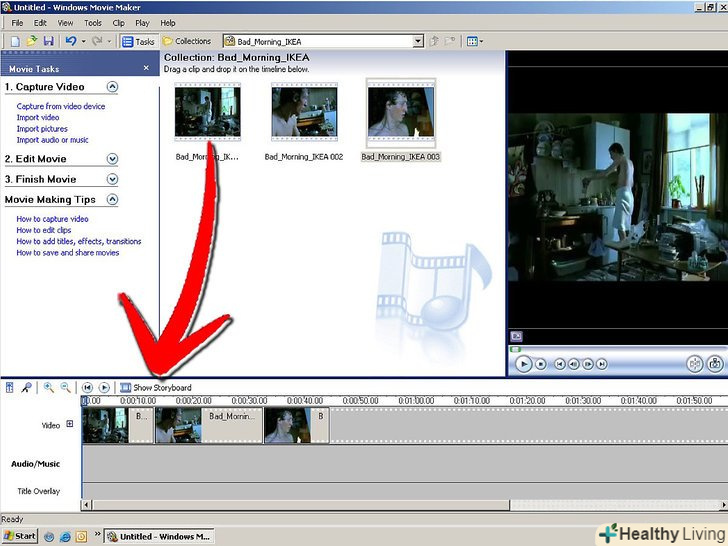Switch to Show Storyboard view
728x546 pixels.
tap(155, 387)
